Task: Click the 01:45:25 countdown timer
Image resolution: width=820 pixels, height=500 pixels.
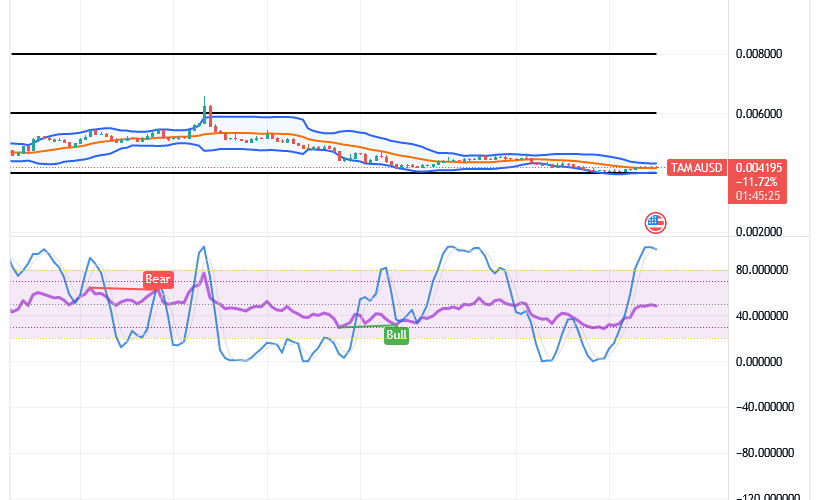Action: click(758, 196)
